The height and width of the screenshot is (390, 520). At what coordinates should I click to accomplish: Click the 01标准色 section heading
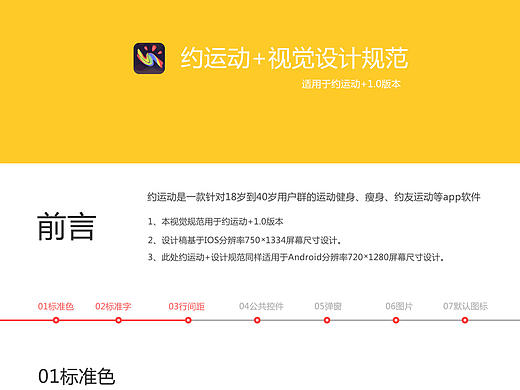(x=77, y=377)
